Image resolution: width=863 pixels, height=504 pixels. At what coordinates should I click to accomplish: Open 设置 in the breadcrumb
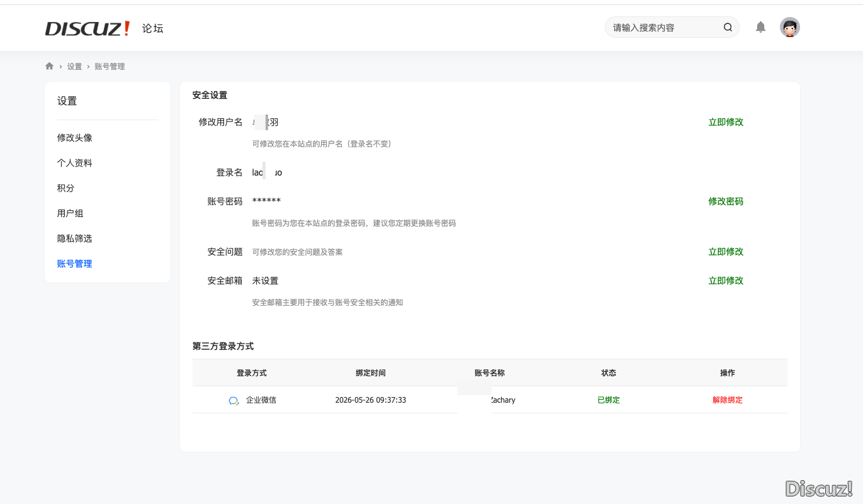coord(75,67)
